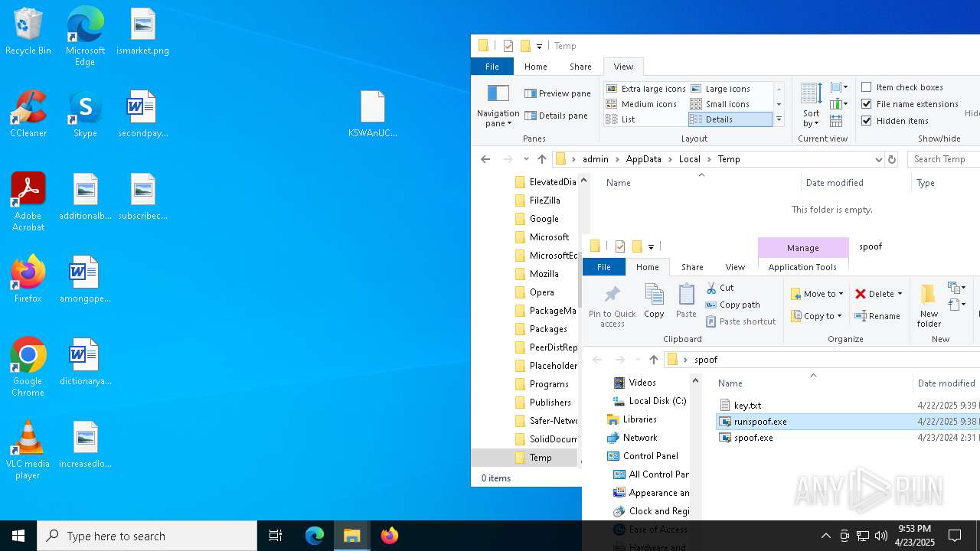Toggle the Details pane in Temp window
The width and height of the screenshot is (980, 551).
557,116
